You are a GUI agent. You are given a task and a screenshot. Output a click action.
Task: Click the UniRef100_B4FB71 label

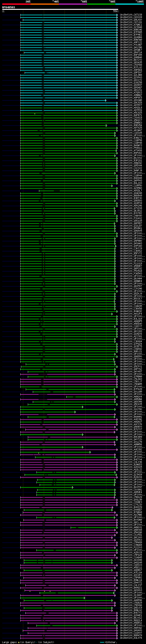tap(131, 115)
